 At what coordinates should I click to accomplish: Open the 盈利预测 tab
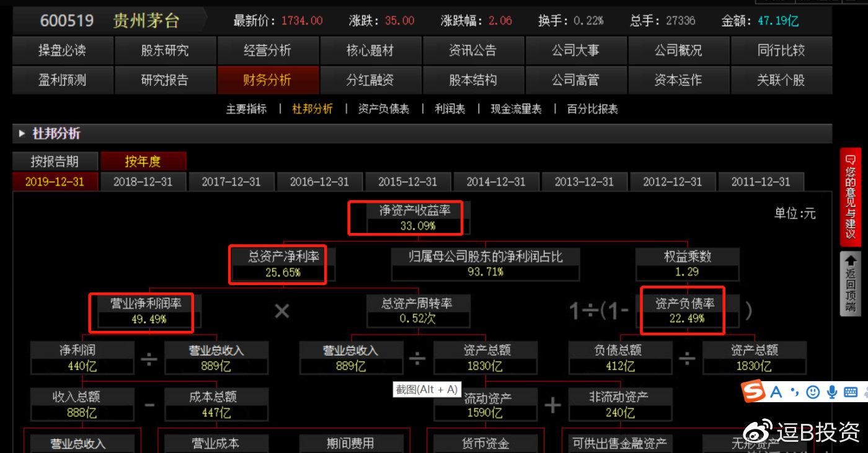[x=63, y=80]
